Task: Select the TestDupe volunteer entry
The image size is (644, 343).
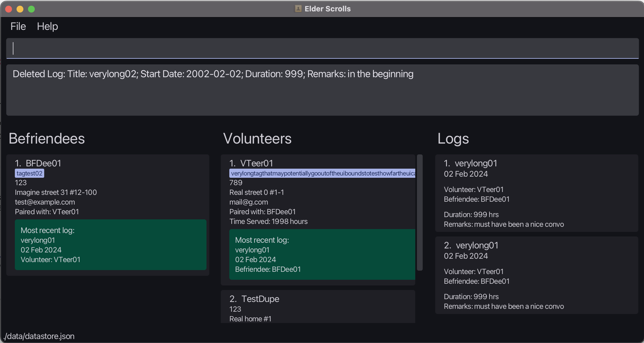Action: 260,299
